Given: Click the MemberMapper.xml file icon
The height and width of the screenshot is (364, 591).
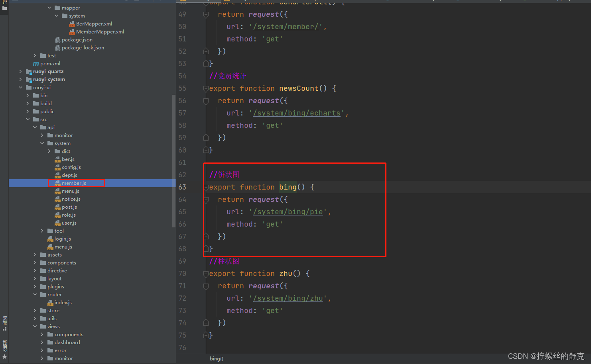Looking at the screenshot, I should (72, 32).
